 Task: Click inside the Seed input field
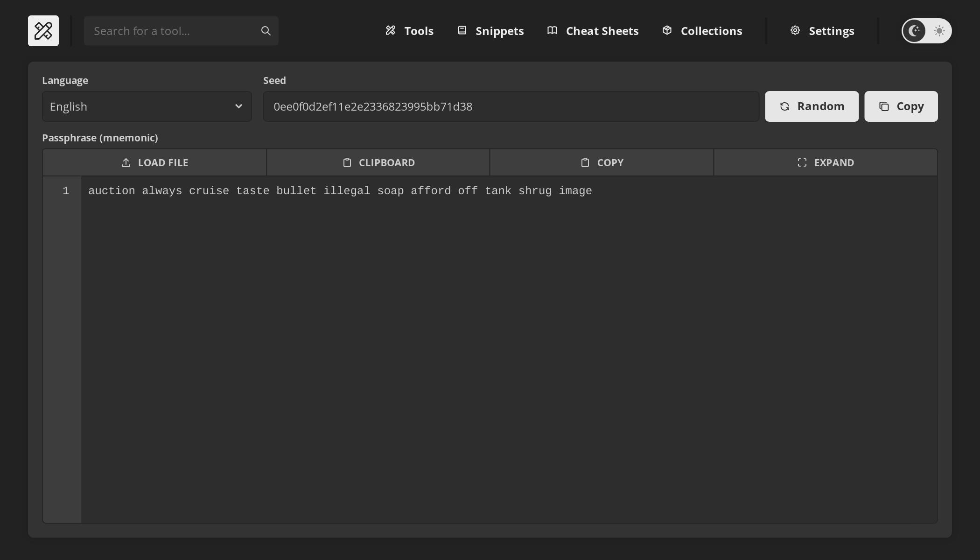click(511, 106)
